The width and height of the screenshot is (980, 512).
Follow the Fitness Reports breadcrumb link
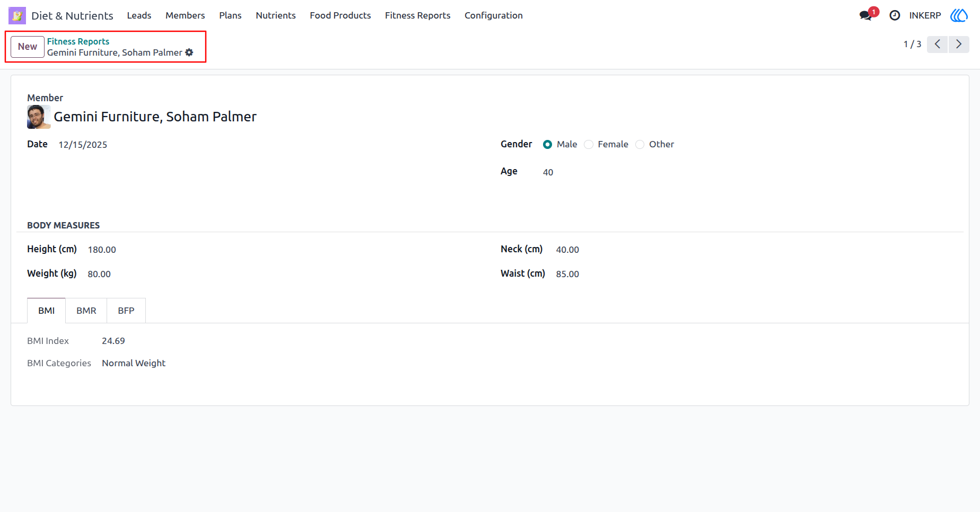(78, 41)
